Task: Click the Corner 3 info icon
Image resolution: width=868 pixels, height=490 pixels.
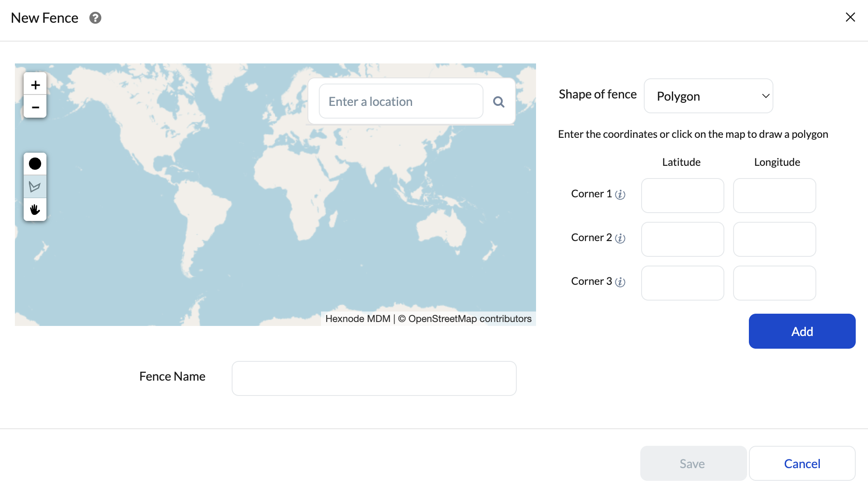Action: pyautogui.click(x=620, y=282)
